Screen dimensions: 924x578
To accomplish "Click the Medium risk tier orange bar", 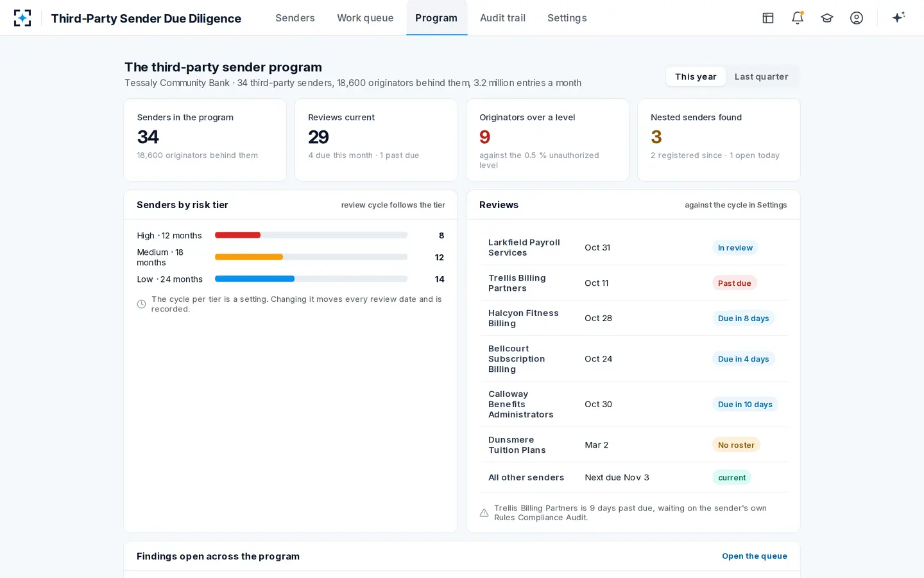I will pos(249,257).
